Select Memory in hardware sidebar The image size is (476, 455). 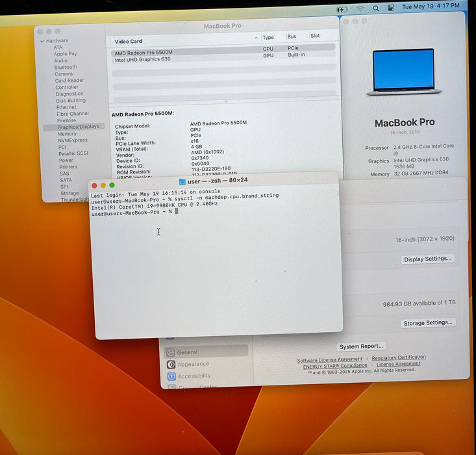point(67,134)
